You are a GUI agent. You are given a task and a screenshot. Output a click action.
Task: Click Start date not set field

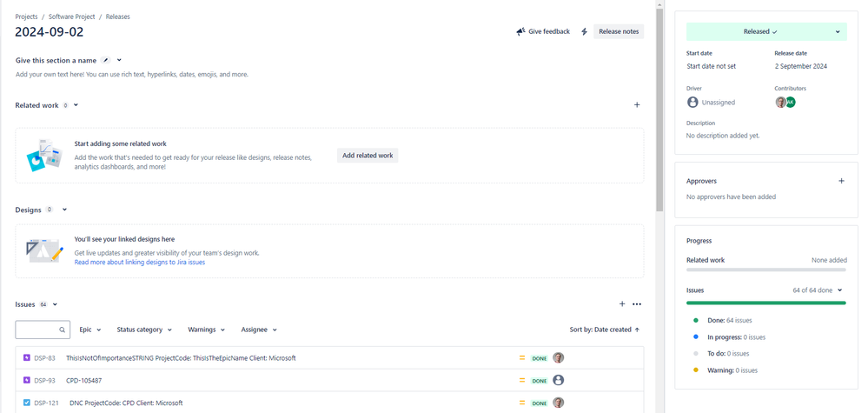point(712,66)
